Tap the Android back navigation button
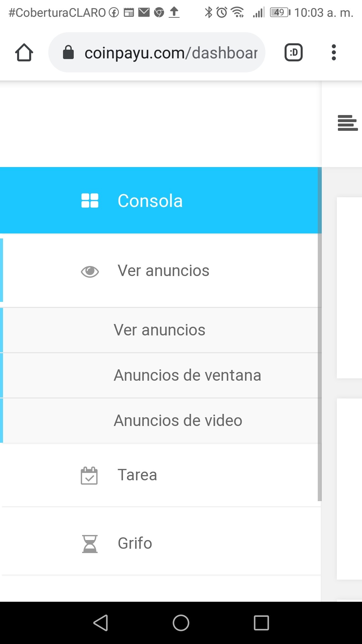Image resolution: width=362 pixels, height=644 pixels. tap(101, 623)
